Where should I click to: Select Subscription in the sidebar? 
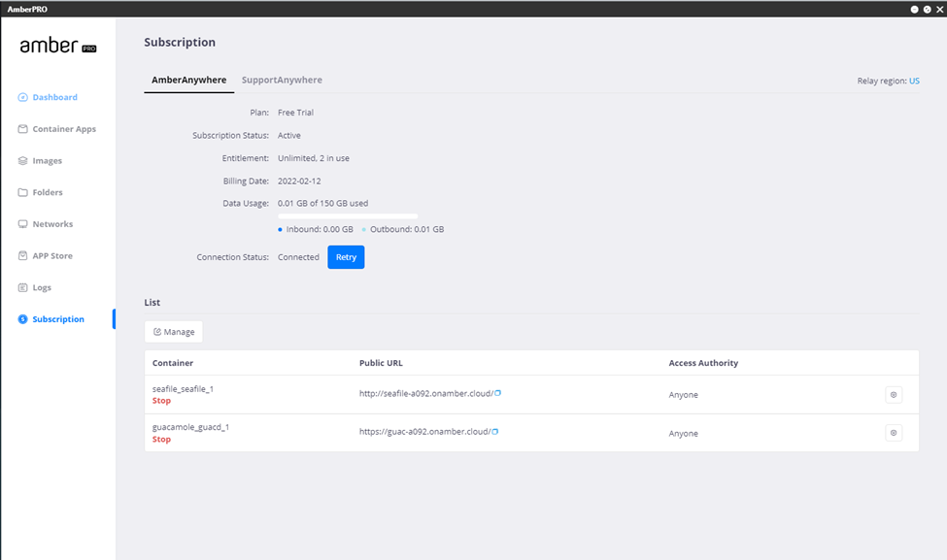(x=58, y=319)
